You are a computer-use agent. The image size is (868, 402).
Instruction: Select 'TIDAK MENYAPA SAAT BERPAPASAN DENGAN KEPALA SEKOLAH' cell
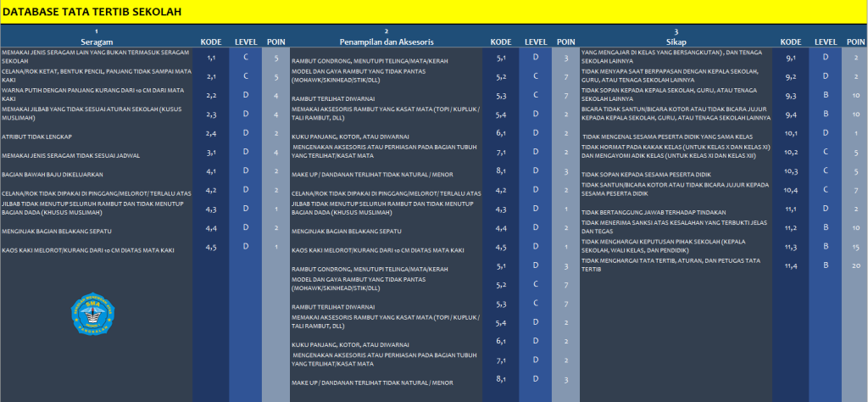(676, 76)
